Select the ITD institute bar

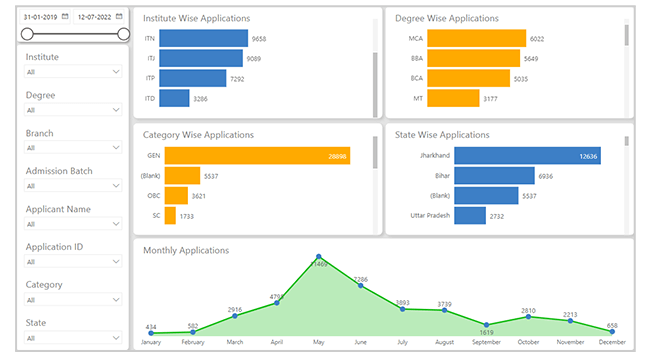tap(175, 98)
